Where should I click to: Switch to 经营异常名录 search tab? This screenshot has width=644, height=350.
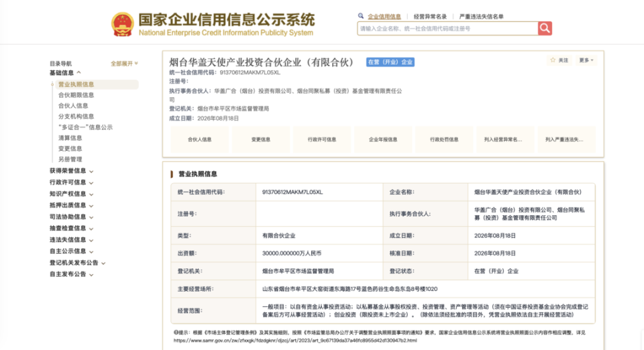coord(430,16)
